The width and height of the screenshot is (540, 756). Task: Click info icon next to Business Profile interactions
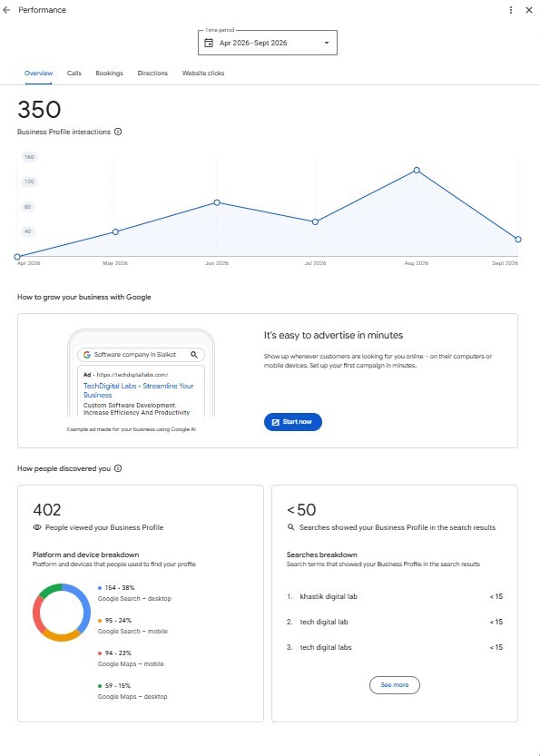[x=118, y=132]
